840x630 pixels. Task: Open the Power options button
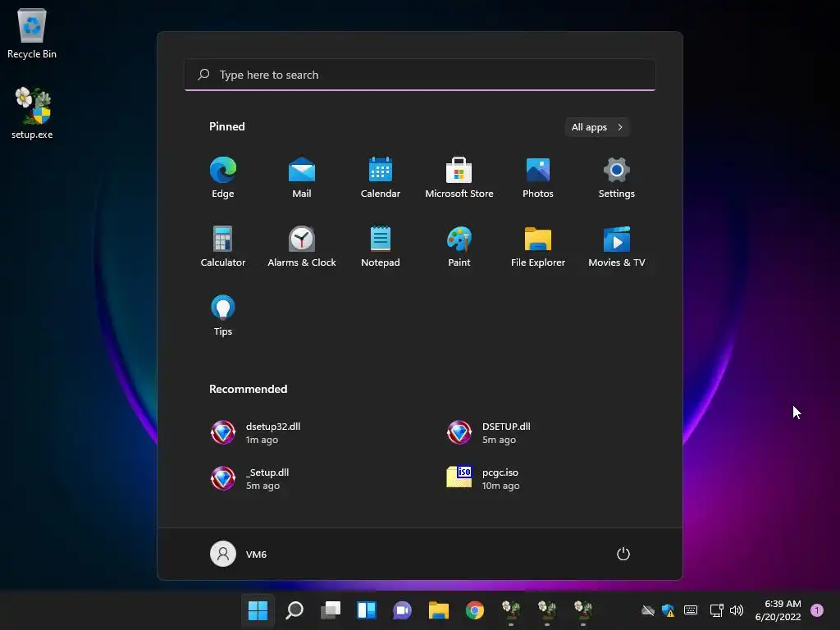tap(623, 554)
